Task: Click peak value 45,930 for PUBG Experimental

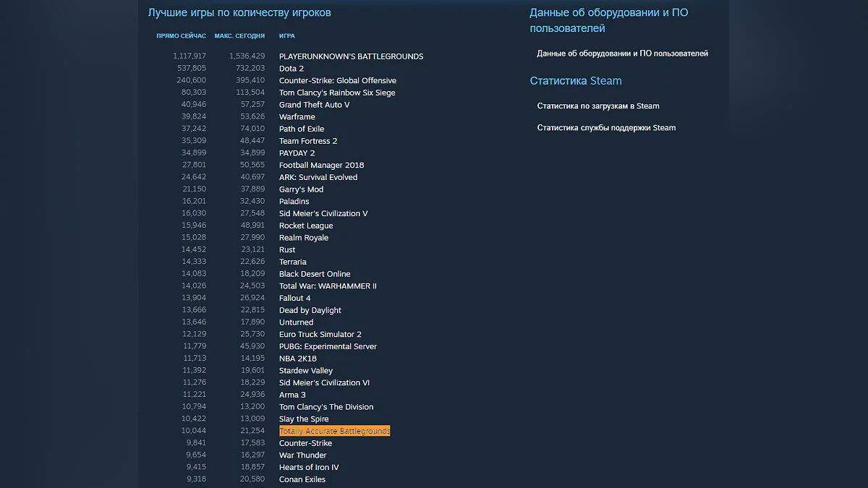Action: click(252, 346)
